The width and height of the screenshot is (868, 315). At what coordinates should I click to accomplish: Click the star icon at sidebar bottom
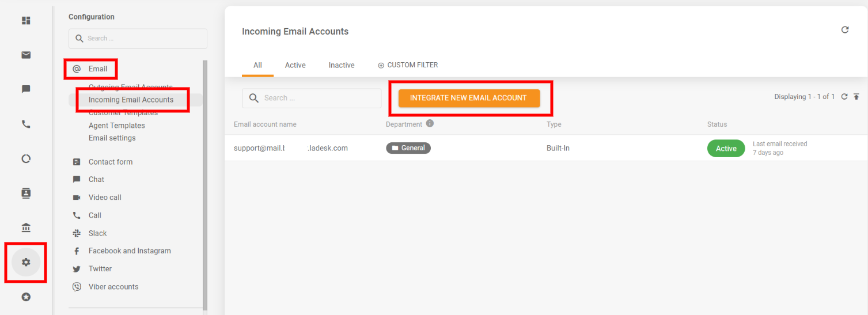pyautogui.click(x=26, y=297)
